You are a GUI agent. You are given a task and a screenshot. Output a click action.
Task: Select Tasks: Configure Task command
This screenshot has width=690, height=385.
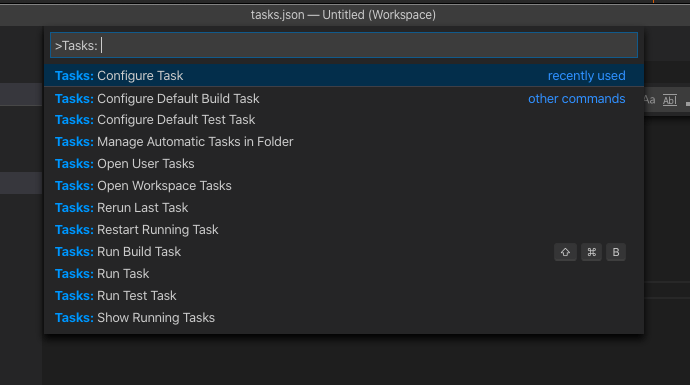(344, 76)
